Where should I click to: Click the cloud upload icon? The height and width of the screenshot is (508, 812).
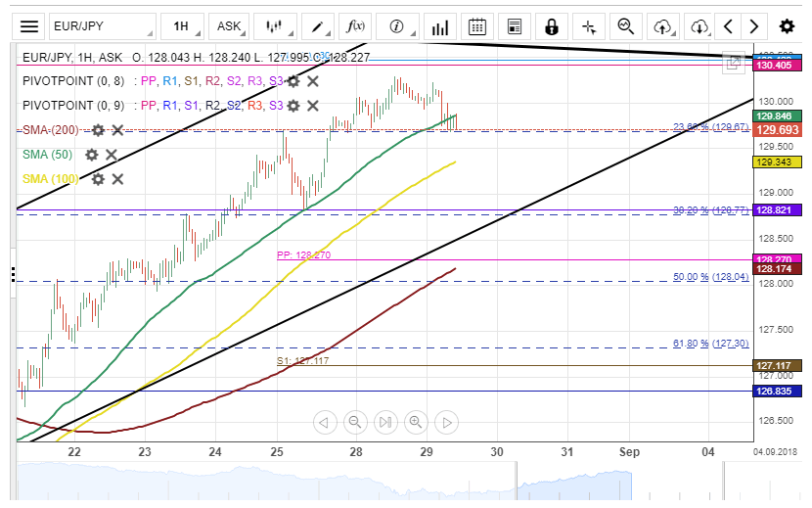663,26
